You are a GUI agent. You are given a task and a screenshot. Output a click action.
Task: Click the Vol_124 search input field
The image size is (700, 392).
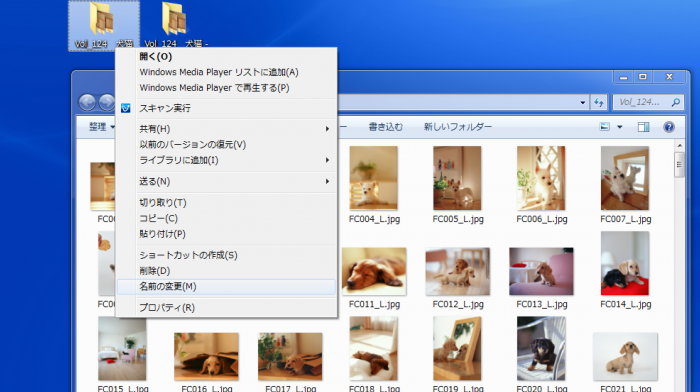(x=643, y=103)
